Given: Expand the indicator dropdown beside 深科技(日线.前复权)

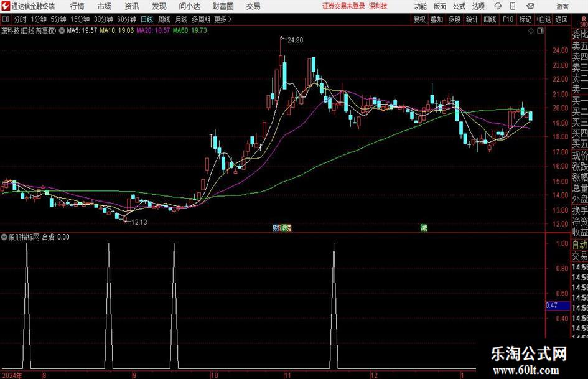Looking at the screenshot, I should click(62, 30).
